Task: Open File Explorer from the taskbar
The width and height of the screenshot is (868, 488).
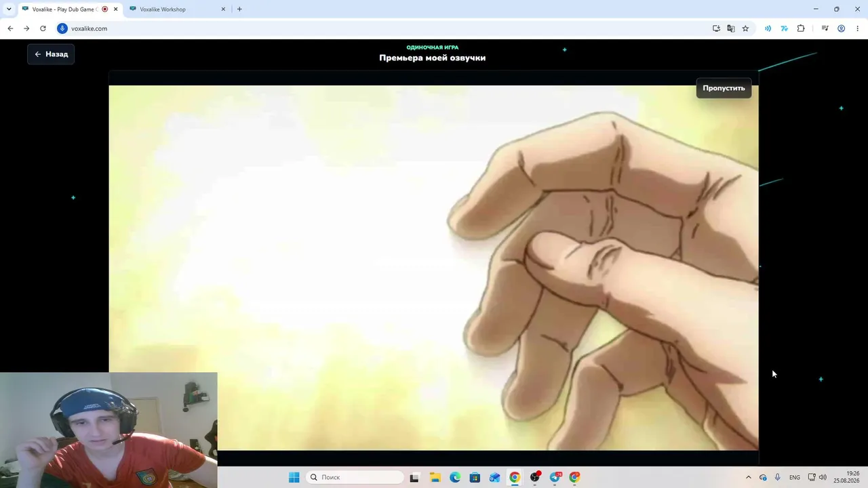Action: click(x=435, y=477)
